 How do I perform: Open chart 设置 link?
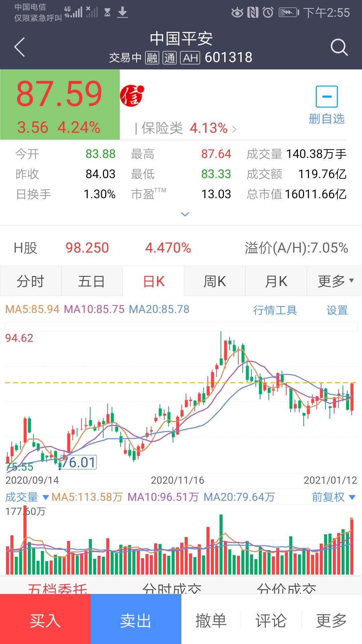click(337, 310)
